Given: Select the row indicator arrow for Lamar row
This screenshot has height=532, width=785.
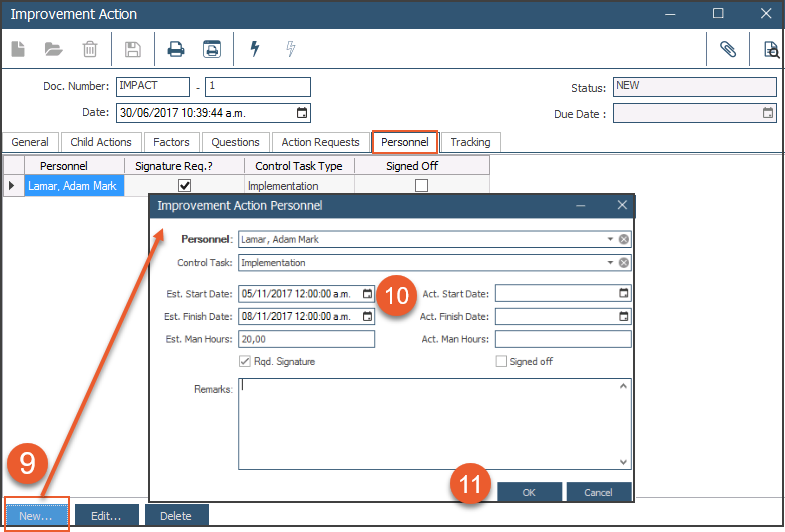Looking at the screenshot, I should click(x=12, y=186).
